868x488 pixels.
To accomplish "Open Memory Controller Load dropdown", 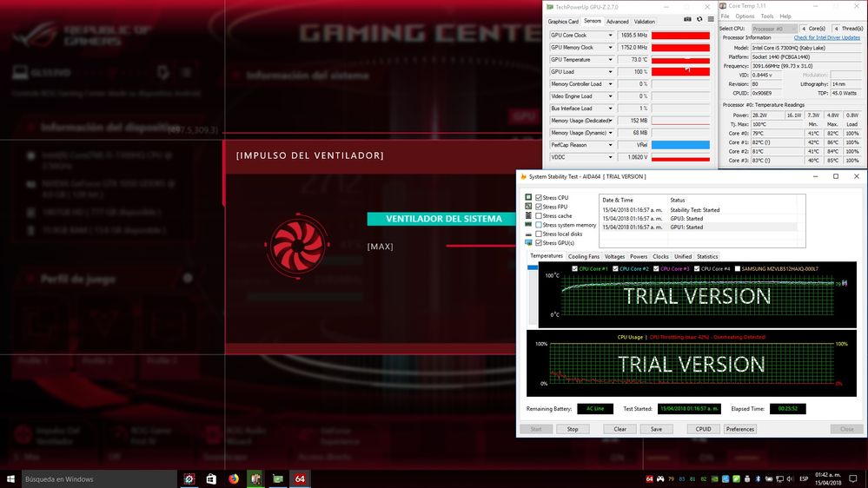I will coord(610,84).
